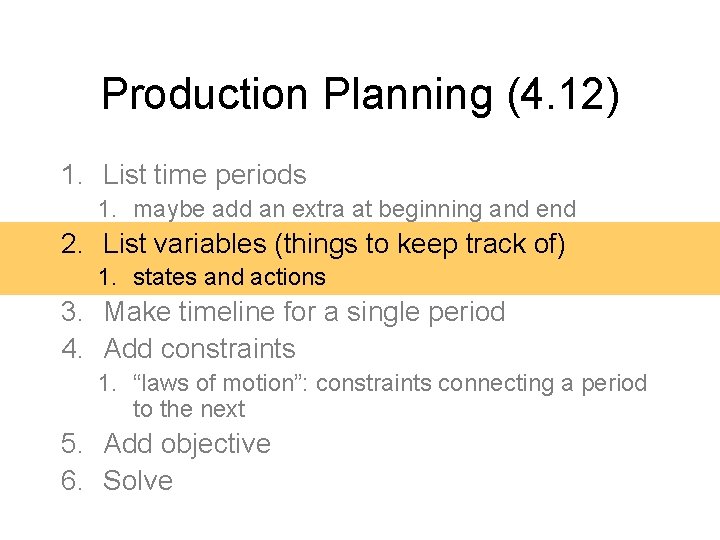Click the list number '1.' before List time periods
Screen dimensions: 720x540
click(71, 175)
